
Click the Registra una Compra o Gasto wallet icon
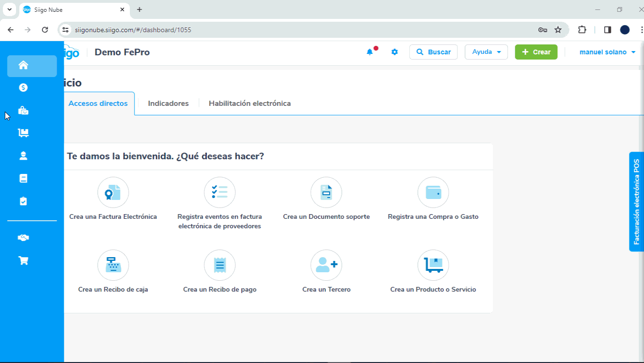pos(433,192)
